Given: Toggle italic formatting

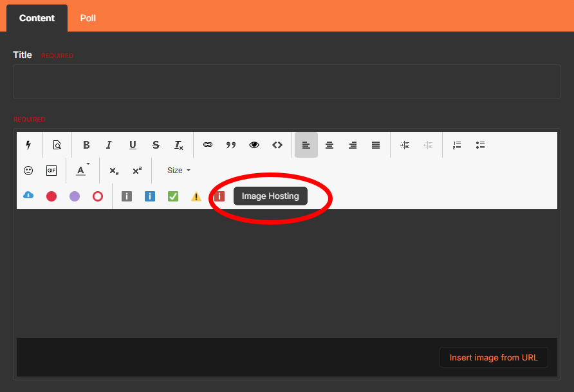Looking at the screenshot, I should click(109, 145).
